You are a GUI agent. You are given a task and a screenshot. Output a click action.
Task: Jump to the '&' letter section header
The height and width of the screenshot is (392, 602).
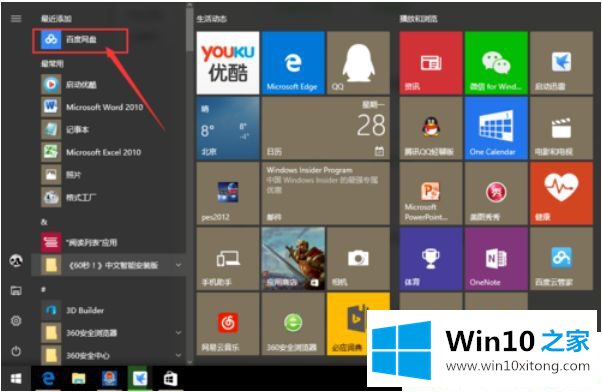point(45,222)
